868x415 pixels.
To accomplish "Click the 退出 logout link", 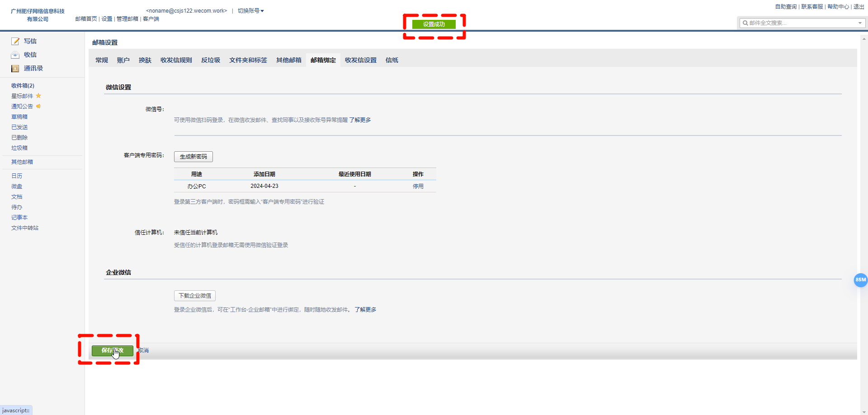I will pos(859,7).
